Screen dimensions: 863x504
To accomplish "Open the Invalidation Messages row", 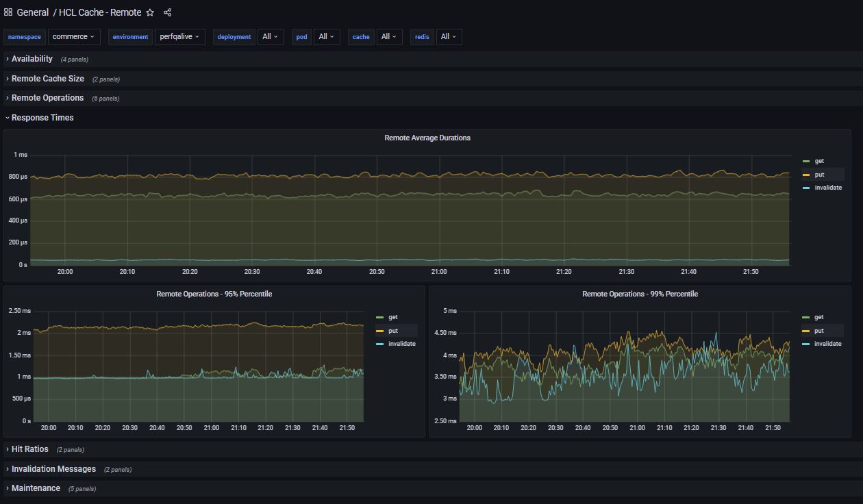I will 53,469.
